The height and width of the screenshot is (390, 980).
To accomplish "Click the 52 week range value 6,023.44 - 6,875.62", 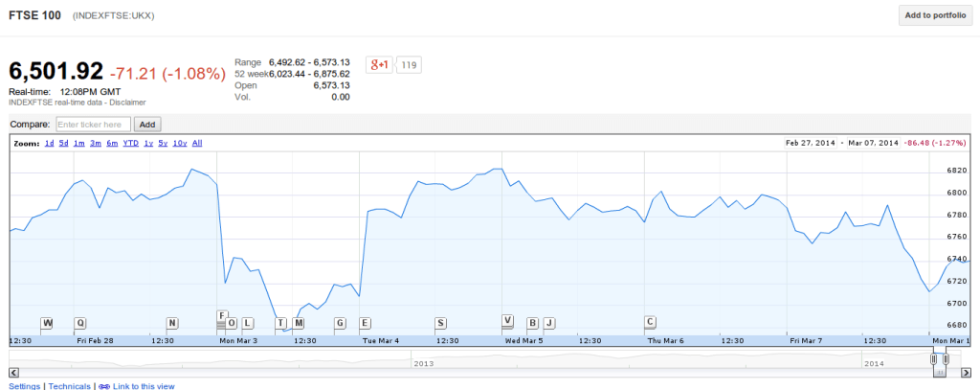I will pyautogui.click(x=309, y=74).
